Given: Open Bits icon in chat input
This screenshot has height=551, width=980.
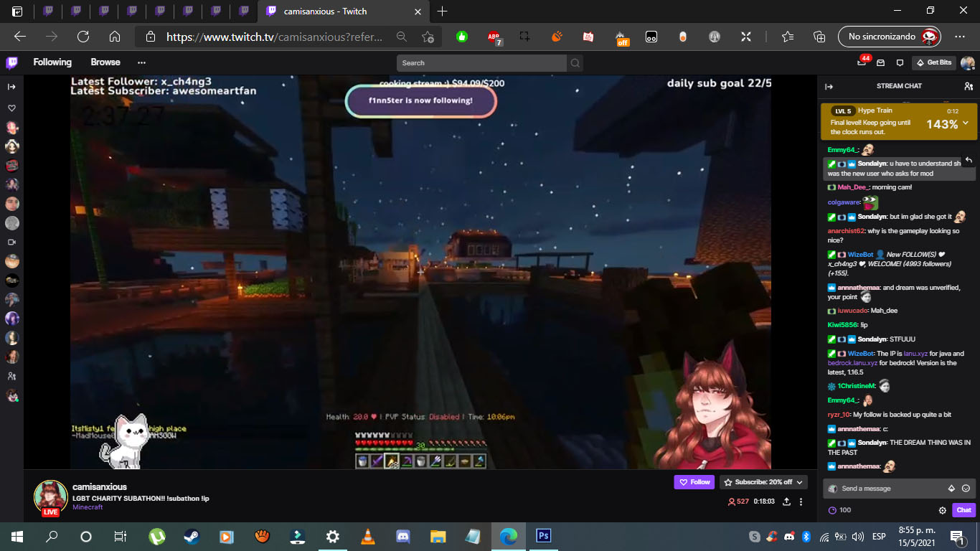Looking at the screenshot, I should pyautogui.click(x=951, y=489).
